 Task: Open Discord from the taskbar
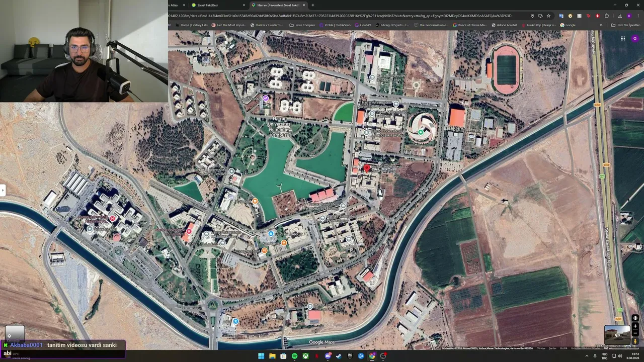[x=328, y=356]
